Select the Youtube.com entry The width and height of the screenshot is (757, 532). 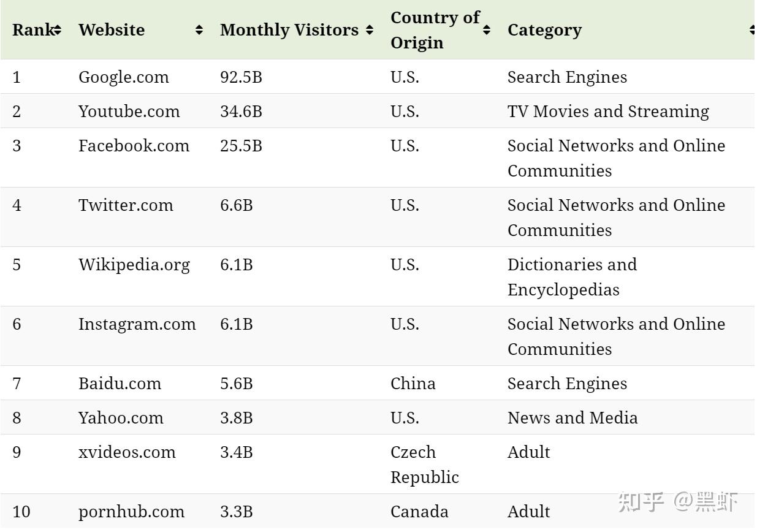[x=129, y=112]
